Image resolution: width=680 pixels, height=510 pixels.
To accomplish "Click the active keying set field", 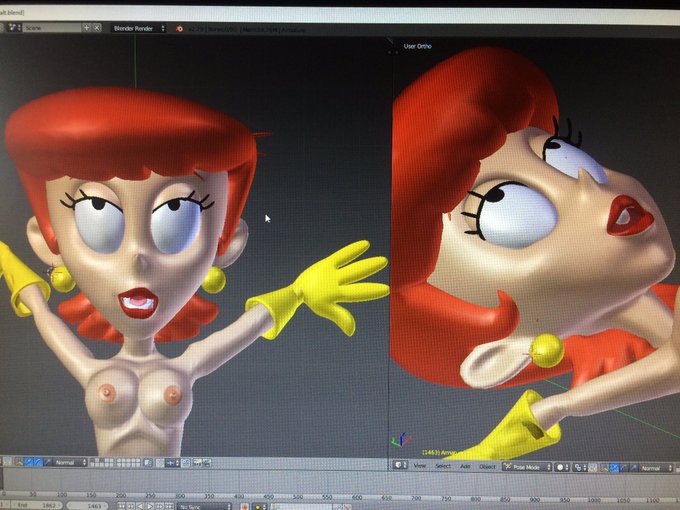I will click(x=301, y=507).
